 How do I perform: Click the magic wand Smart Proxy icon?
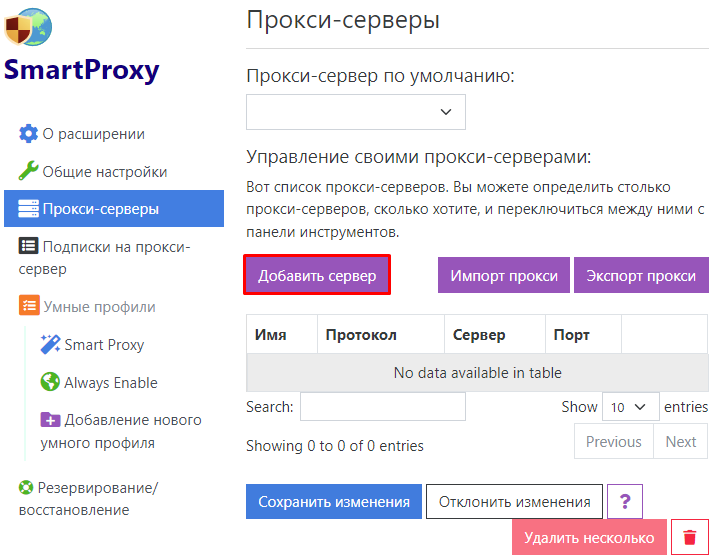point(50,344)
